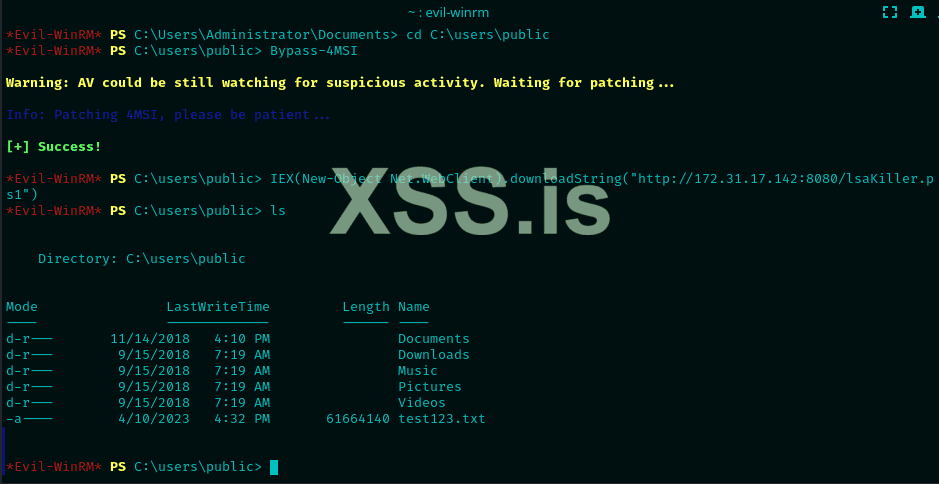Screen dimensions: 939x484
Task: Open a new tab with the plus icon
Action: pyautogui.click(x=917, y=12)
